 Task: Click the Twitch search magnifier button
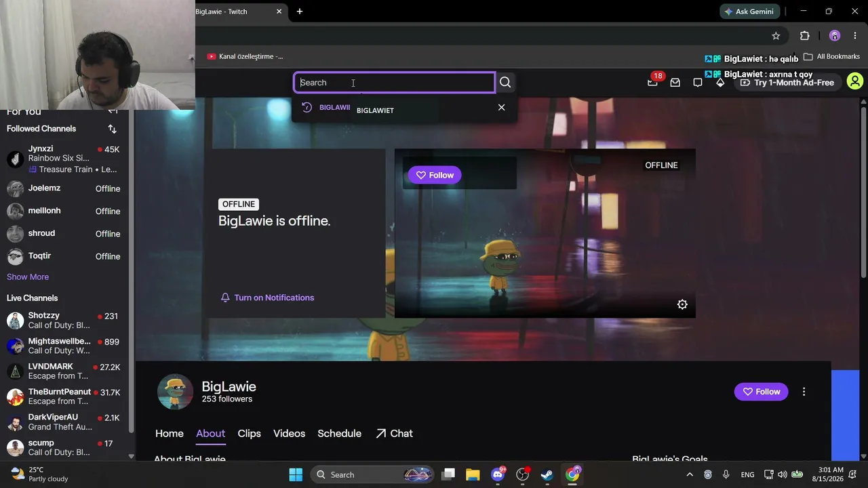505,83
